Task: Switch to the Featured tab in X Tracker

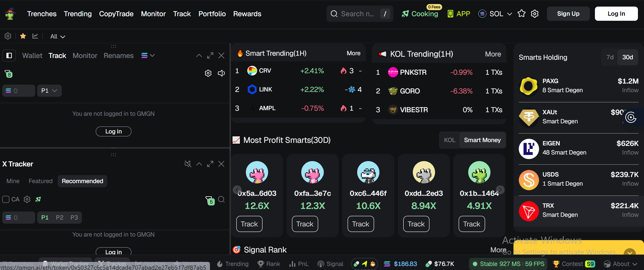Action: coord(40,181)
